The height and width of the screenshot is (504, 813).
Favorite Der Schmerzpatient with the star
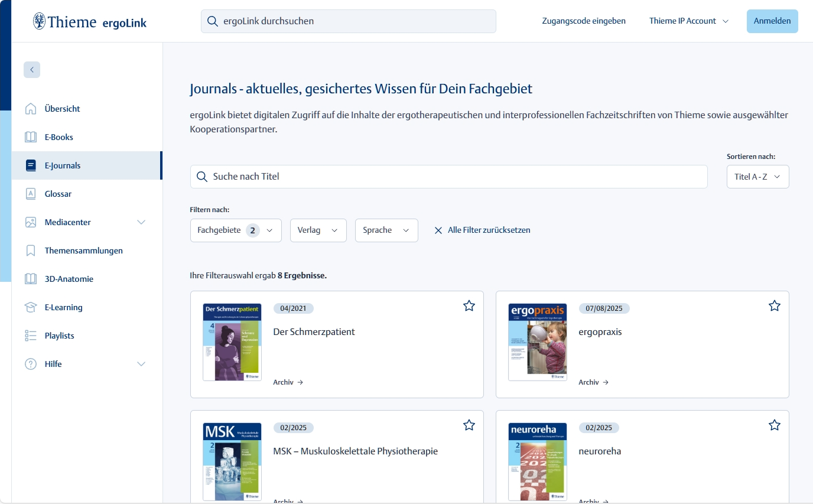click(469, 305)
